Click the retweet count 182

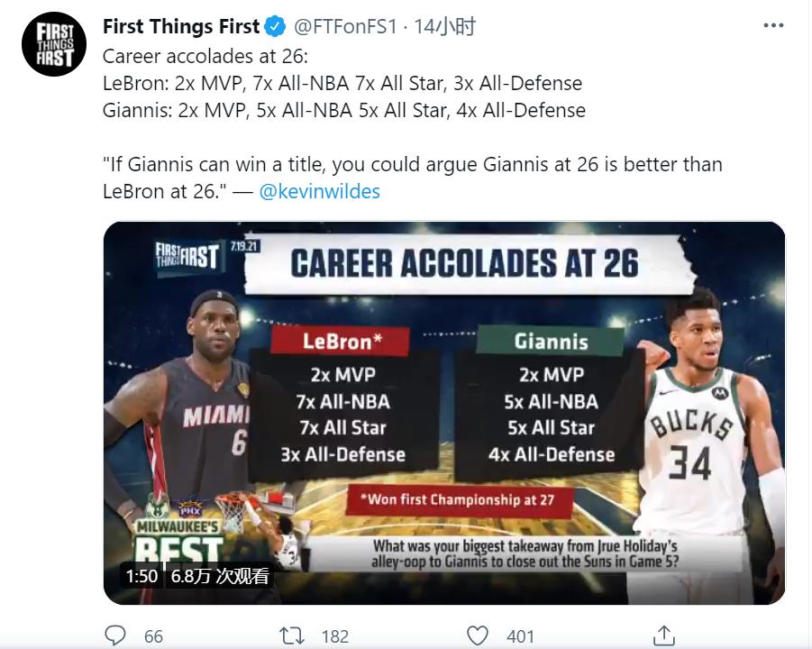pyautogui.click(x=334, y=635)
